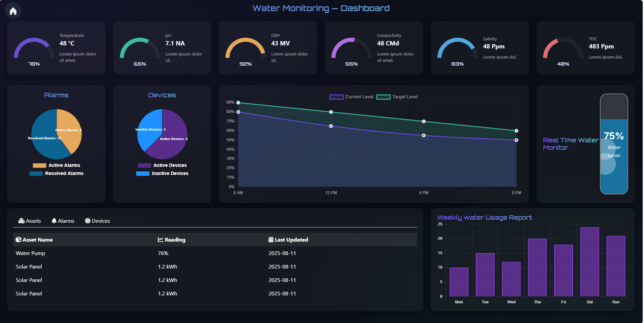Click the Assets cubes icon
This screenshot has width=644, height=323.
coord(22,221)
